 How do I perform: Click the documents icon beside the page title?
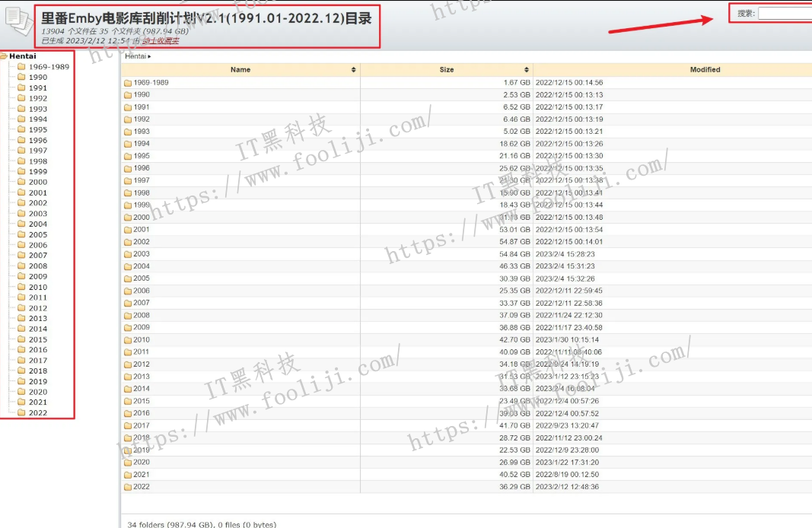point(19,23)
